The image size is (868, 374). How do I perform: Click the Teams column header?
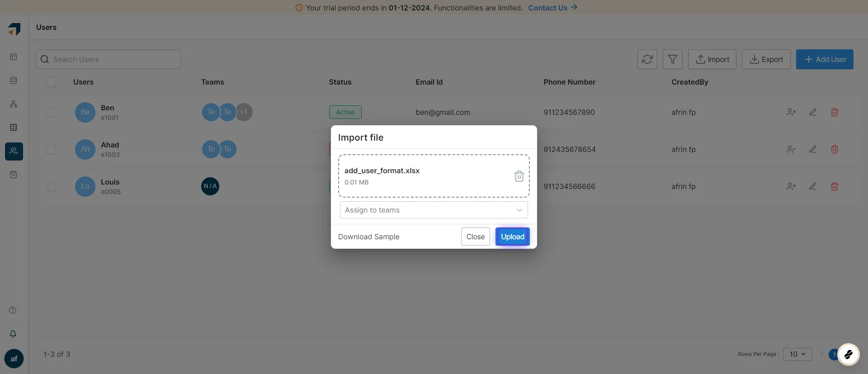[x=212, y=82]
